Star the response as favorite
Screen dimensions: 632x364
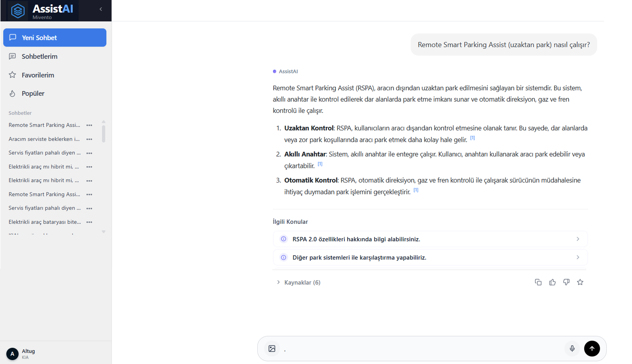coord(580,282)
